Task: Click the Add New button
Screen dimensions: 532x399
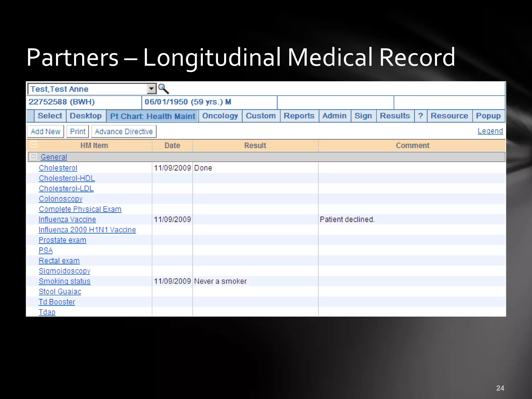Action: [46, 131]
